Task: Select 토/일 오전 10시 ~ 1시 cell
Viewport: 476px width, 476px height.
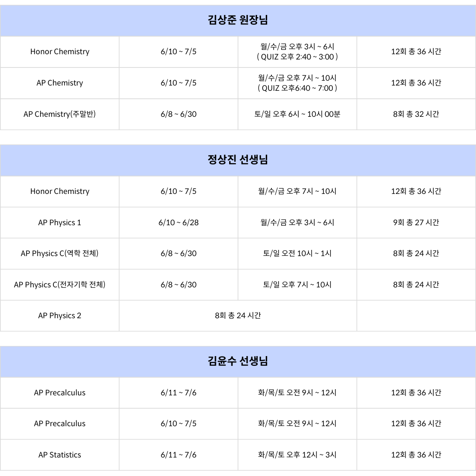Action: tap(297, 253)
